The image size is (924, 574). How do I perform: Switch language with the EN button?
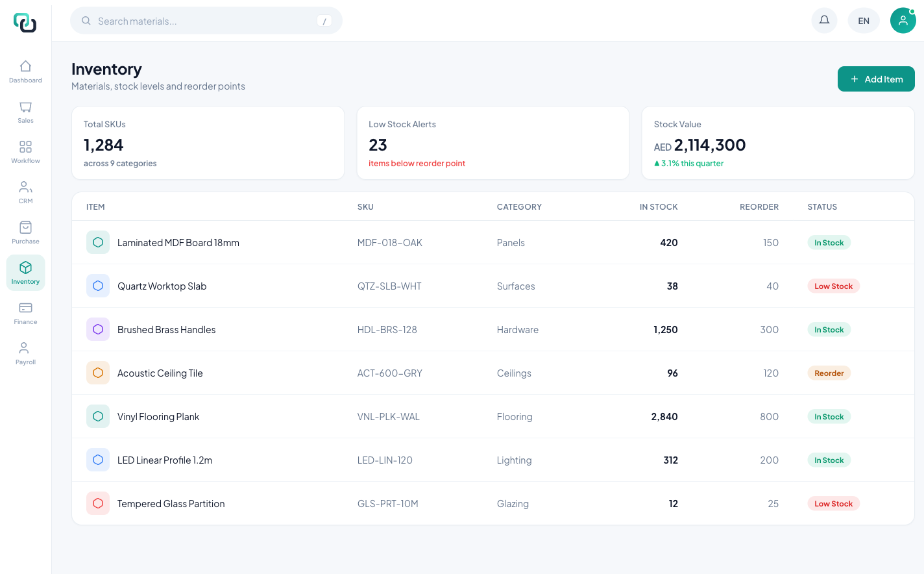864,21
